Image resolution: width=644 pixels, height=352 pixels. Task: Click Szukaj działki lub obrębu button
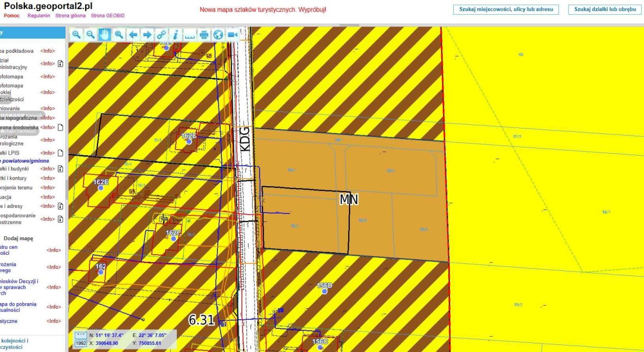pos(605,10)
